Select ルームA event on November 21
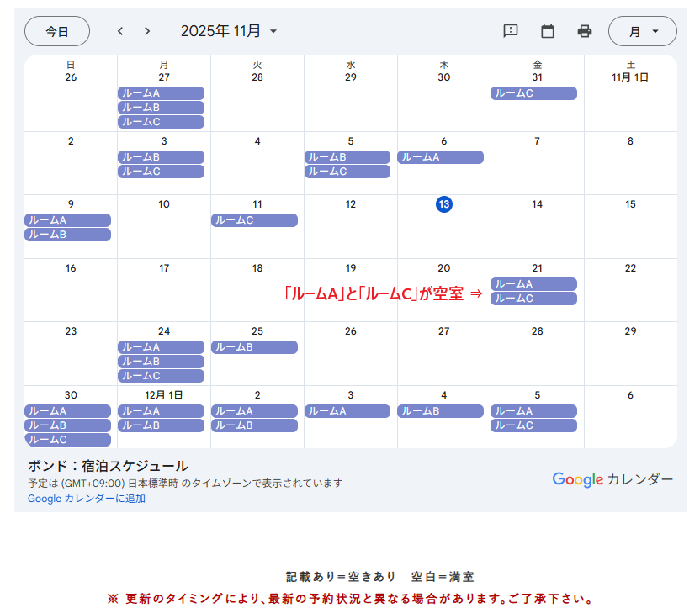Image resolution: width=700 pixels, height=613 pixels. pyautogui.click(x=533, y=284)
